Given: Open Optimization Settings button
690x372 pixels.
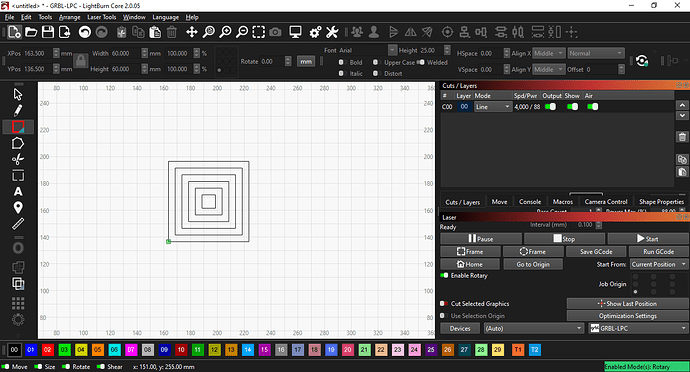Looking at the screenshot, I should click(x=628, y=316).
